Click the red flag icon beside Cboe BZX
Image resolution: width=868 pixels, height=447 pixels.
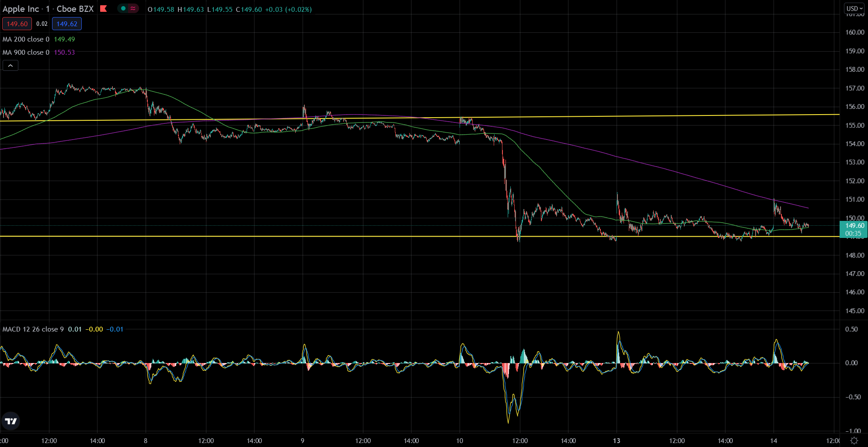point(104,9)
